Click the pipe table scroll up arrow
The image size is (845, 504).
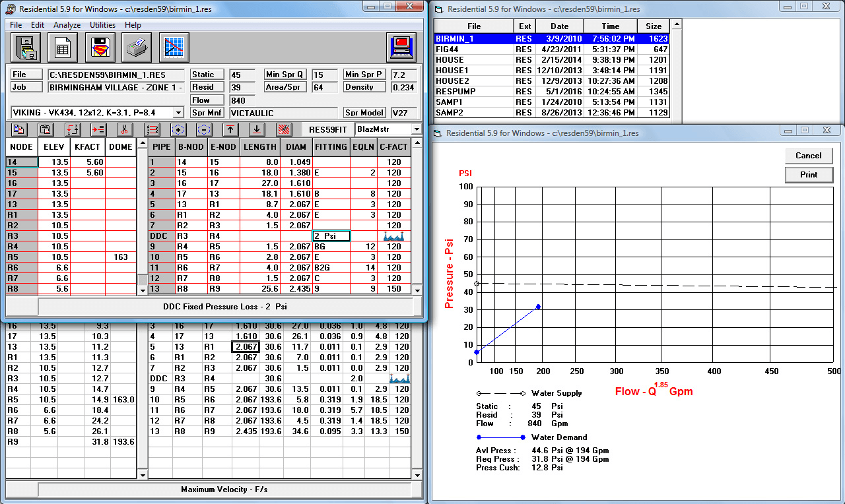coord(417,144)
